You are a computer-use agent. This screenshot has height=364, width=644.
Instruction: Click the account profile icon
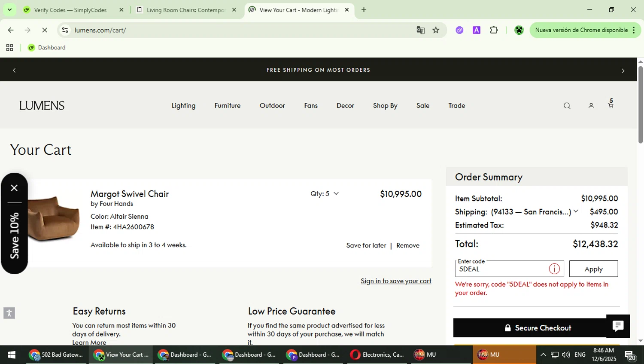[x=591, y=106]
